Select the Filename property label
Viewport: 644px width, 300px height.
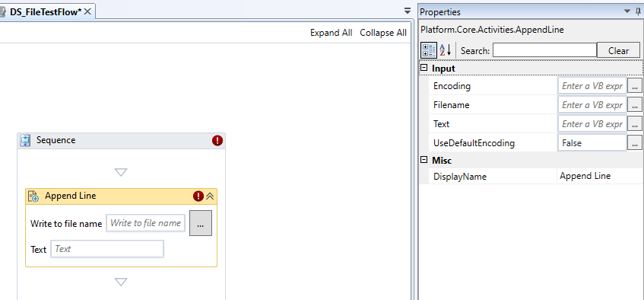[x=451, y=105]
